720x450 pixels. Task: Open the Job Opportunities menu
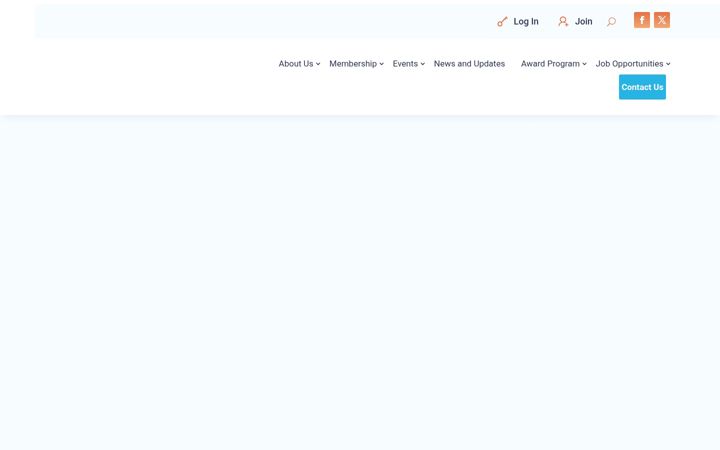tap(630, 64)
